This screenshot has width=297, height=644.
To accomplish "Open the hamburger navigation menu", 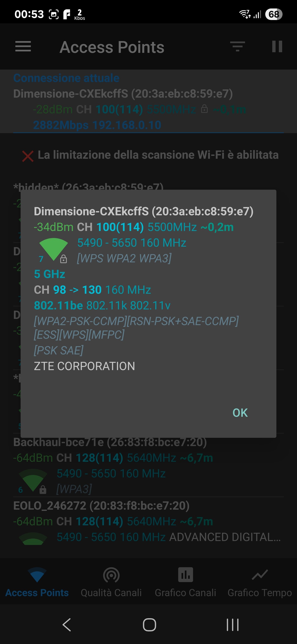I will pos(23,46).
